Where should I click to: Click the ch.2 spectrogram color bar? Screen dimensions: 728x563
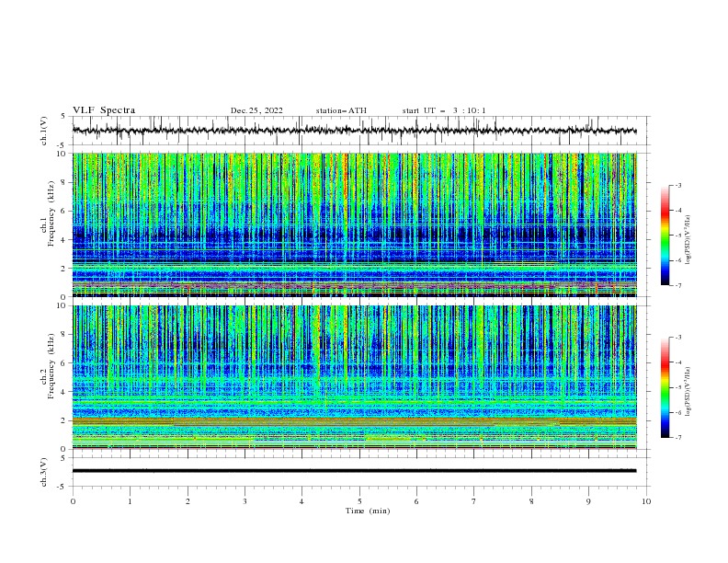(665, 387)
